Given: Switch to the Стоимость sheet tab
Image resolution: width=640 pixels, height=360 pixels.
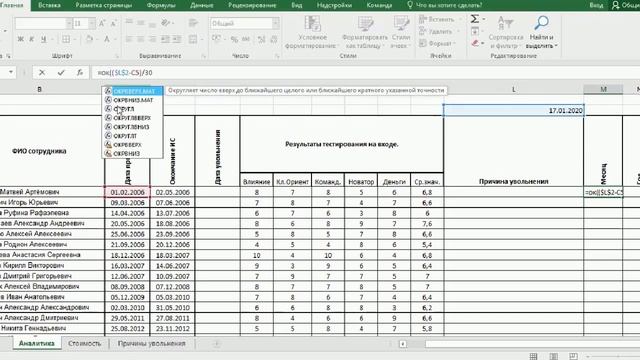Looking at the screenshot, I should [84, 343].
